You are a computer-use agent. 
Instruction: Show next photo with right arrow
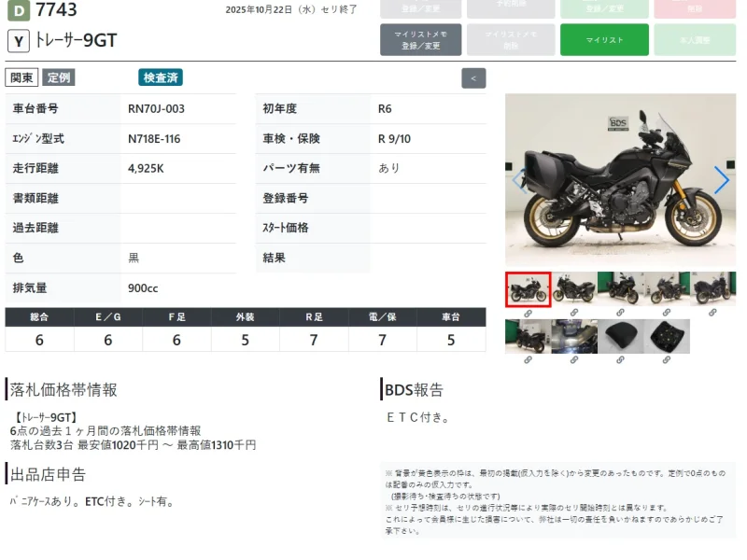point(721,180)
